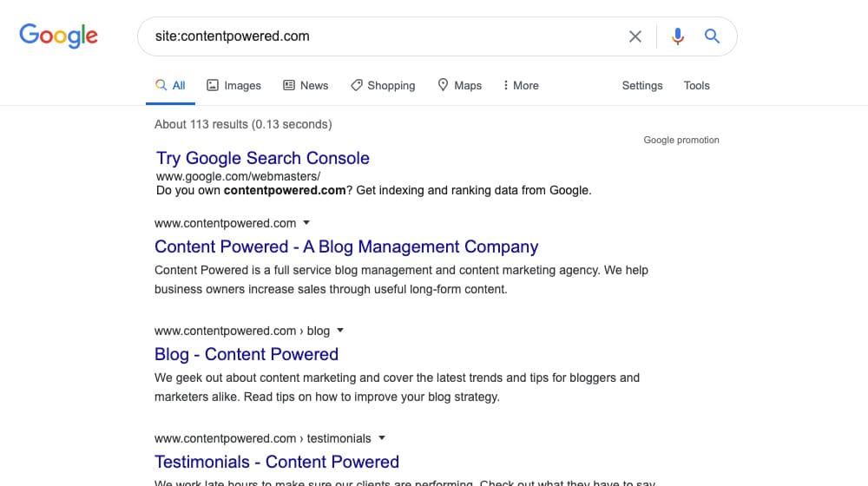Expand dropdown arrow next to blog URL

pos(340,331)
